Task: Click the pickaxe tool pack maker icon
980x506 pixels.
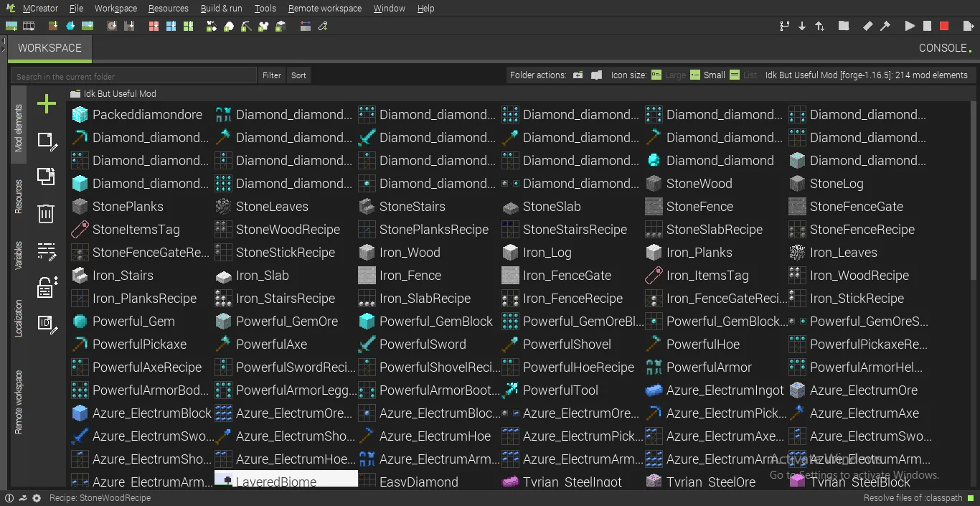Action: pos(246,26)
